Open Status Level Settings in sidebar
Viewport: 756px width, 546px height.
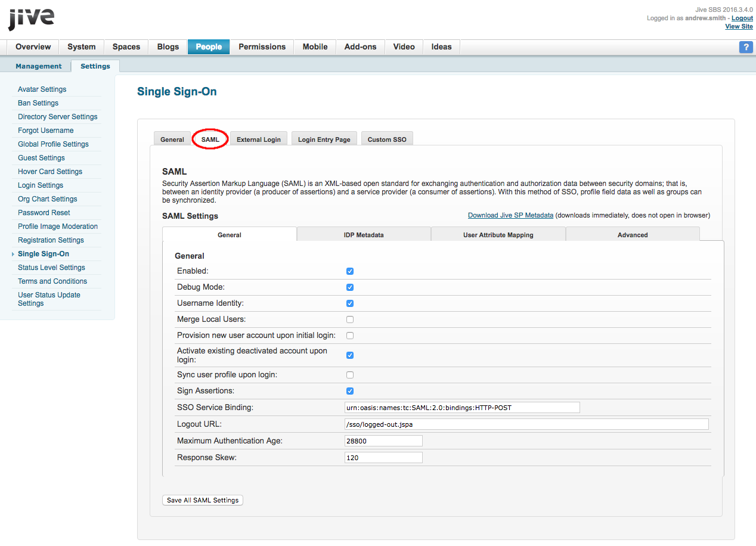(51, 268)
